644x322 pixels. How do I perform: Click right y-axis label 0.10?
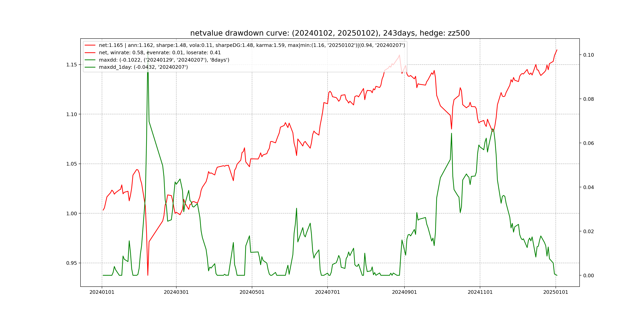[588, 55]
